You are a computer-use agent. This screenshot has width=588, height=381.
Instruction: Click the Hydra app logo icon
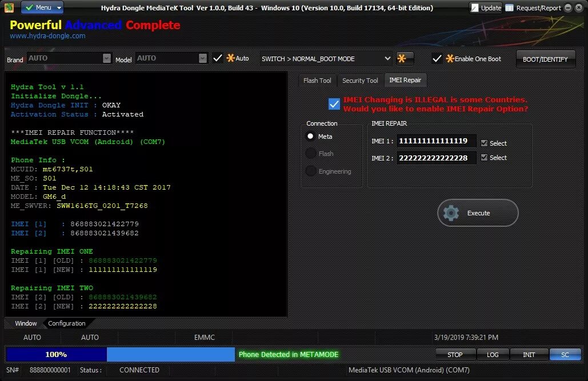pyautogui.click(x=9, y=7)
